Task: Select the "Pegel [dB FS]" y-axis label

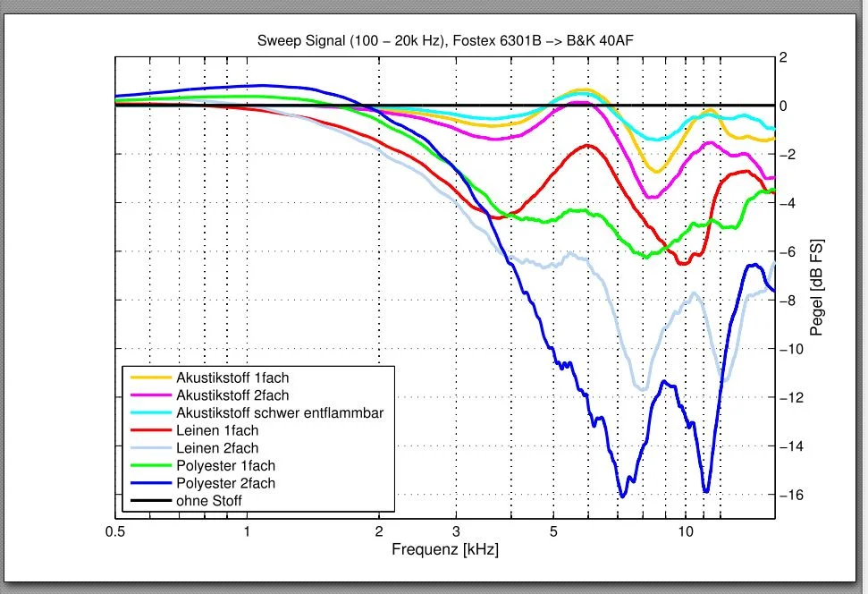Action: click(x=816, y=287)
